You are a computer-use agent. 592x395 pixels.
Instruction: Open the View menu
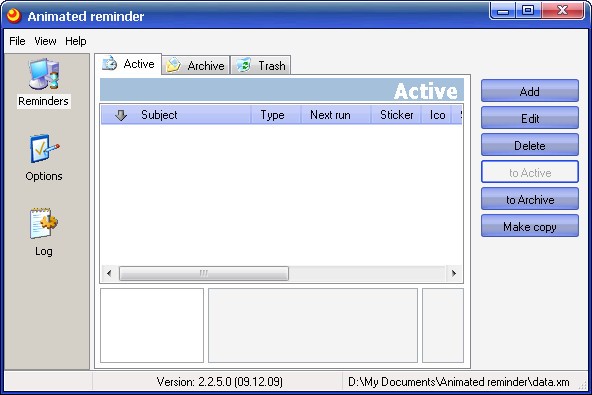pos(45,41)
